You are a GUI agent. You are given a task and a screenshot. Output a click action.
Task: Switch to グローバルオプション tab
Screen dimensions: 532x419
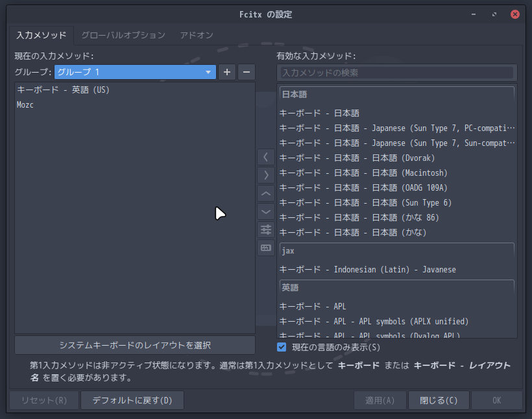(123, 35)
